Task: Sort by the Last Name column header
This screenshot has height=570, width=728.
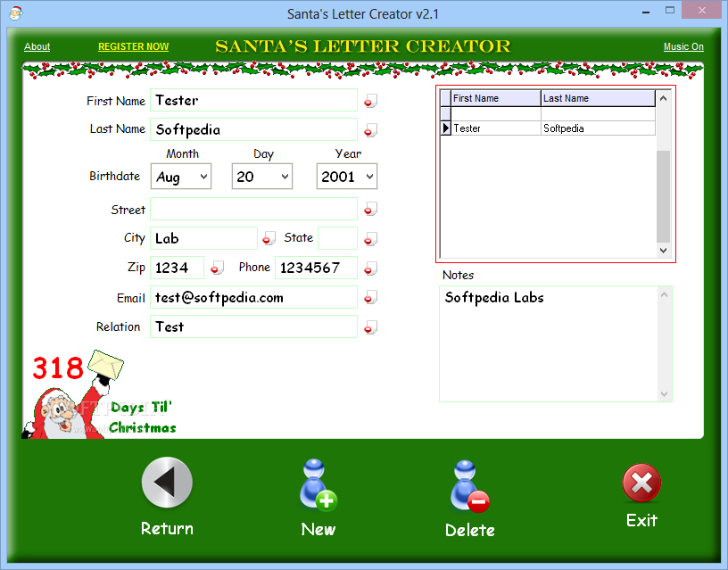Action: point(598,98)
